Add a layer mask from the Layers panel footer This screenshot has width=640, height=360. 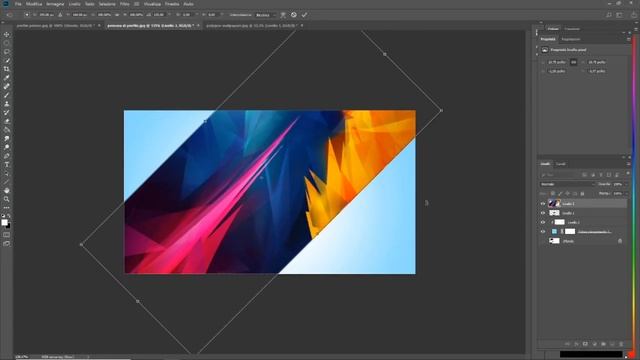point(585,344)
